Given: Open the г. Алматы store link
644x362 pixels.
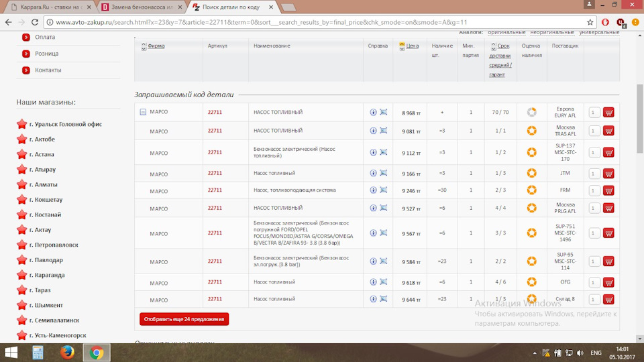Looking at the screenshot, I should (43, 185).
